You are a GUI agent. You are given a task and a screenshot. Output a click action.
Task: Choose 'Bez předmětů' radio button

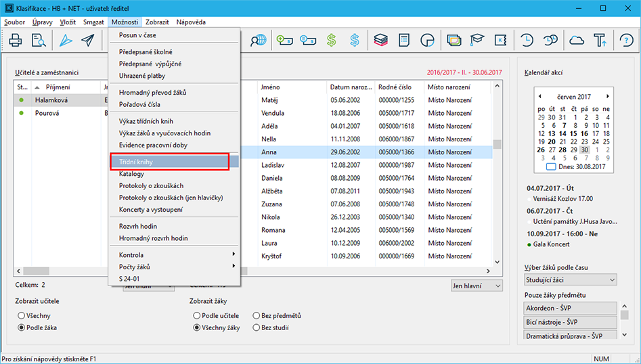[256, 315]
